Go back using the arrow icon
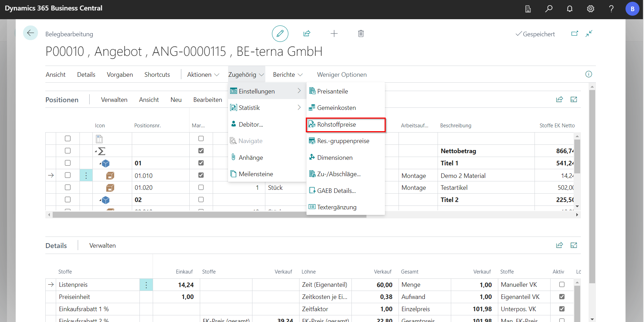 click(x=30, y=33)
